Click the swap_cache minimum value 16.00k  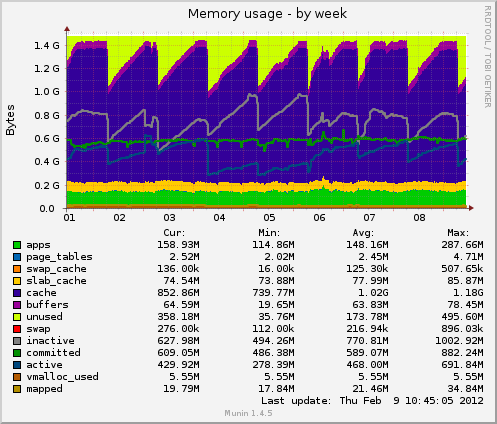click(276, 269)
